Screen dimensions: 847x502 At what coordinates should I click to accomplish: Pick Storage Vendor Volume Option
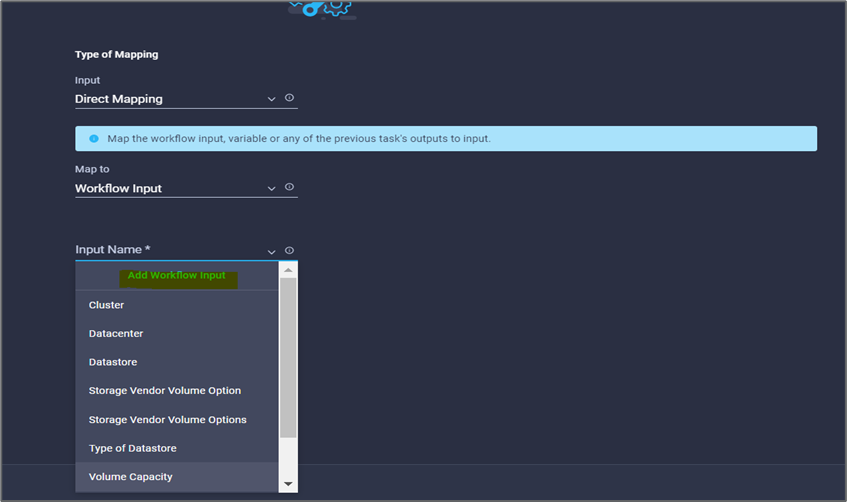(177, 391)
